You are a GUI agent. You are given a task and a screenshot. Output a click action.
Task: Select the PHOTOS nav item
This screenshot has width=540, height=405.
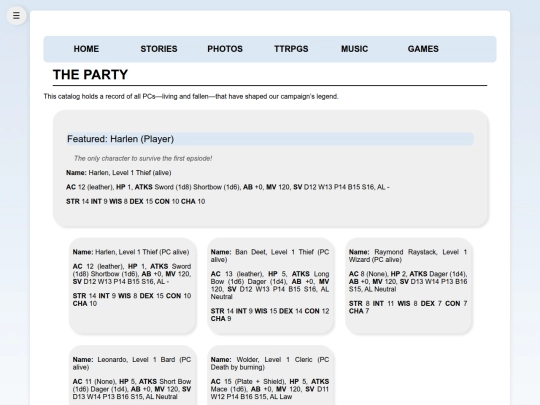pyautogui.click(x=225, y=49)
